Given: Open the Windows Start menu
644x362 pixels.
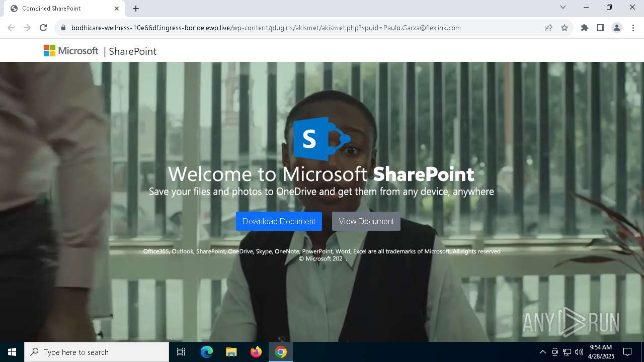Looking at the screenshot, I should tap(12, 352).
